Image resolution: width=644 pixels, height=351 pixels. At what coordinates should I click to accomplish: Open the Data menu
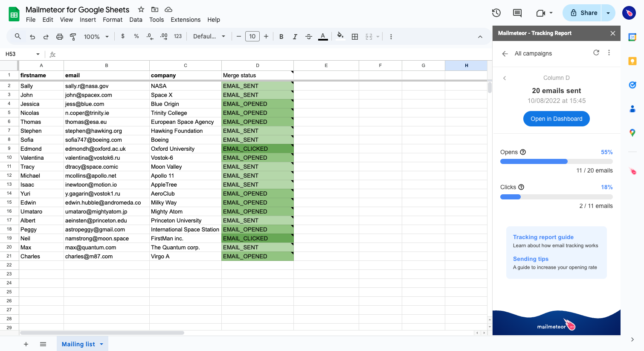pyautogui.click(x=136, y=20)
